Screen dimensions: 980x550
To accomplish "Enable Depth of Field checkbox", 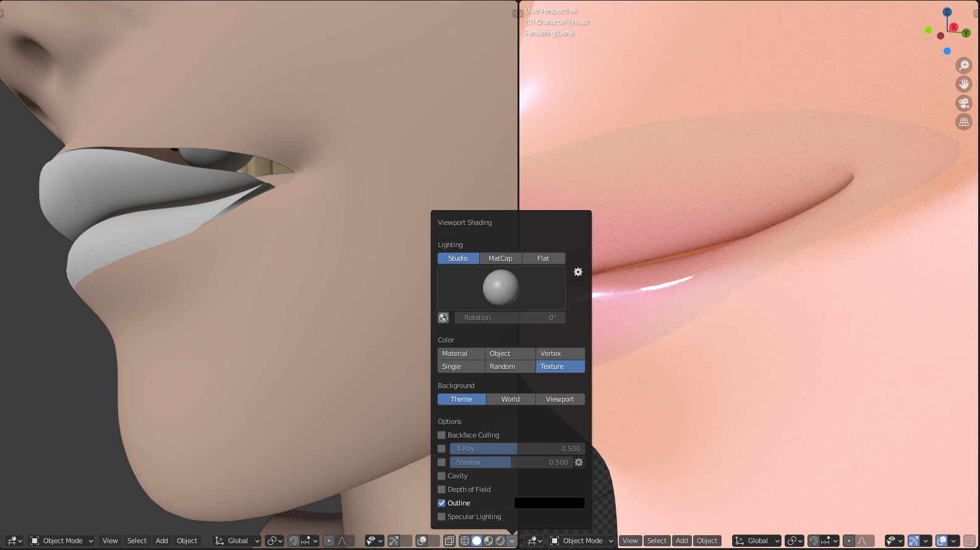I will [441, 489].
